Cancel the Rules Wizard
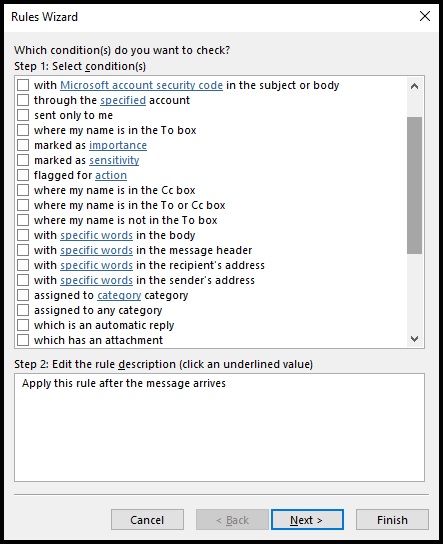The width and height of the screenshot is (443, 544). (x=147, y=520)
